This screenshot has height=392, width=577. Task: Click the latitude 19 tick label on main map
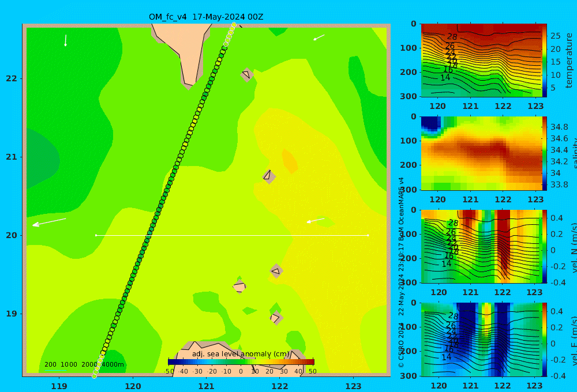pos(12,314)
